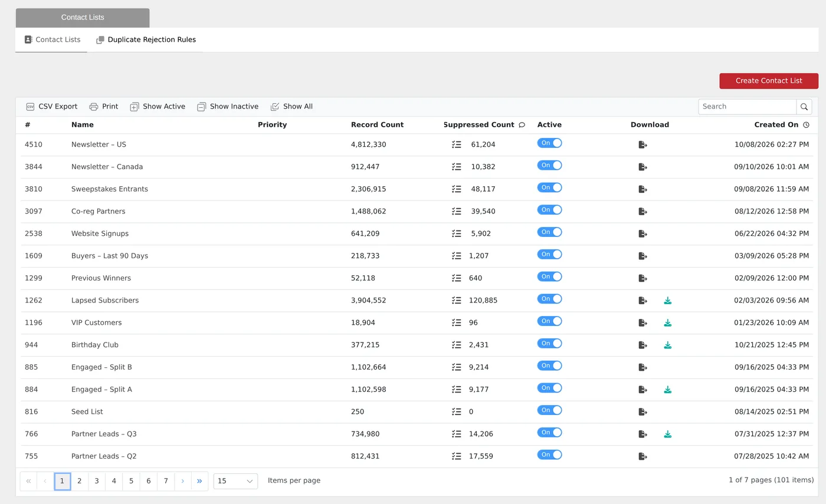The width and height of the screenshot is (826, 504).
Task: Click Show All in the toolbar
Action: pyautogui.click(x=291, y=107)
